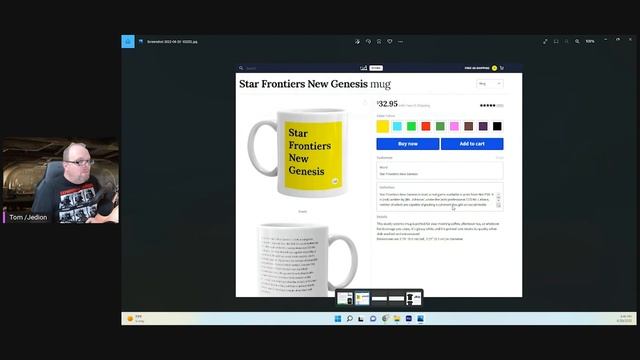Open the See more ellipsis menu in Photos

point(400,42)
